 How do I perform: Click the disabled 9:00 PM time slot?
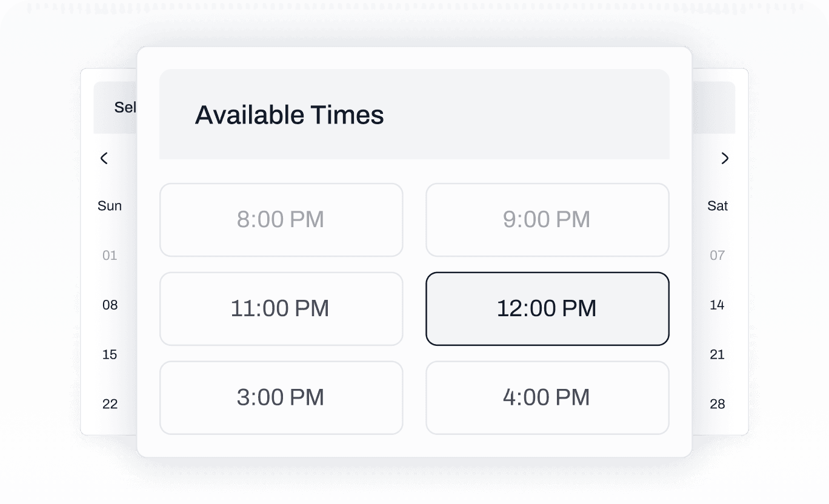point(547,219)
